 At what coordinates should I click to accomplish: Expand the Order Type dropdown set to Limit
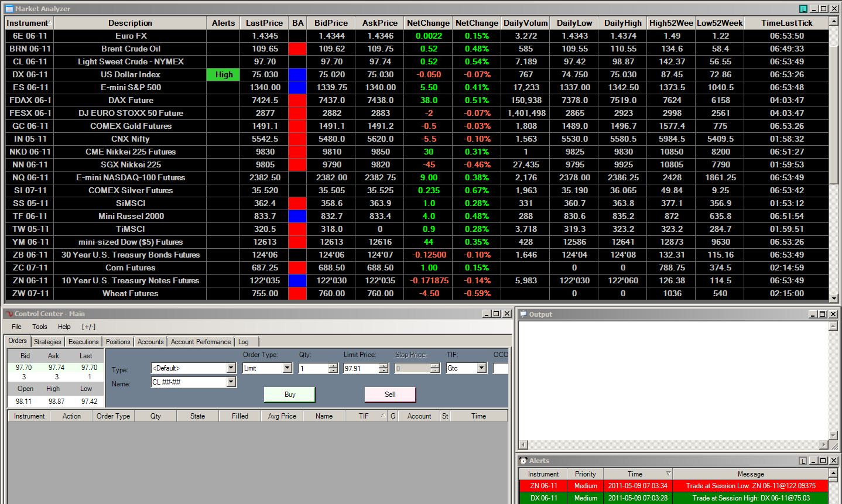point(287,368)
